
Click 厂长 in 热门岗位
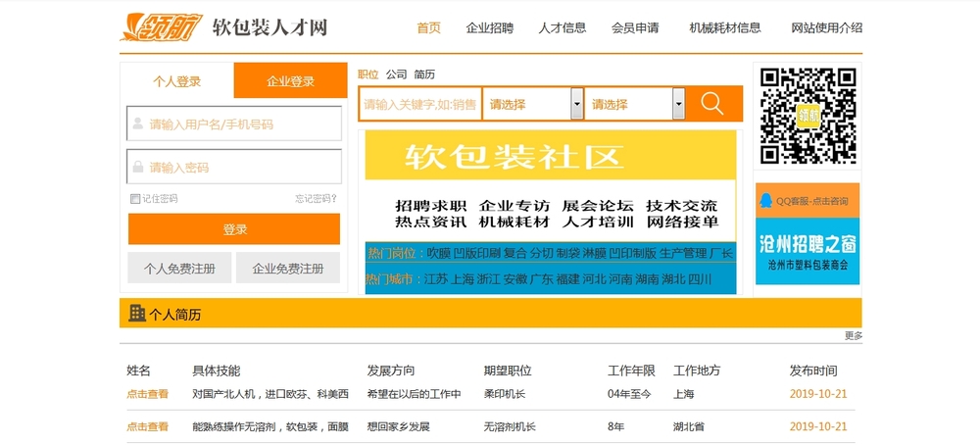[x=721, y=253]
